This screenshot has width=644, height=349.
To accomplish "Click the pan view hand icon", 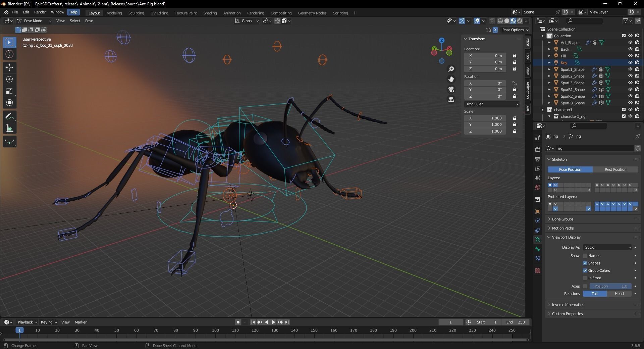I will point(451,79).
